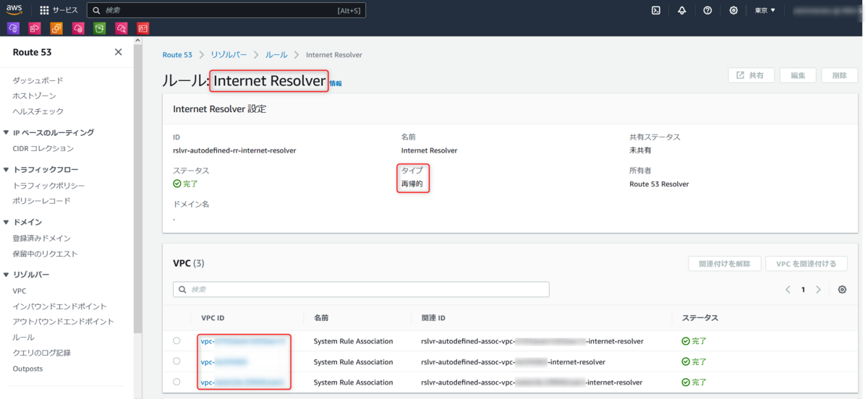The width and height of the screenshot is (868, 399).
Task: Click the 編集 button
Action: (x=798, y=75)
